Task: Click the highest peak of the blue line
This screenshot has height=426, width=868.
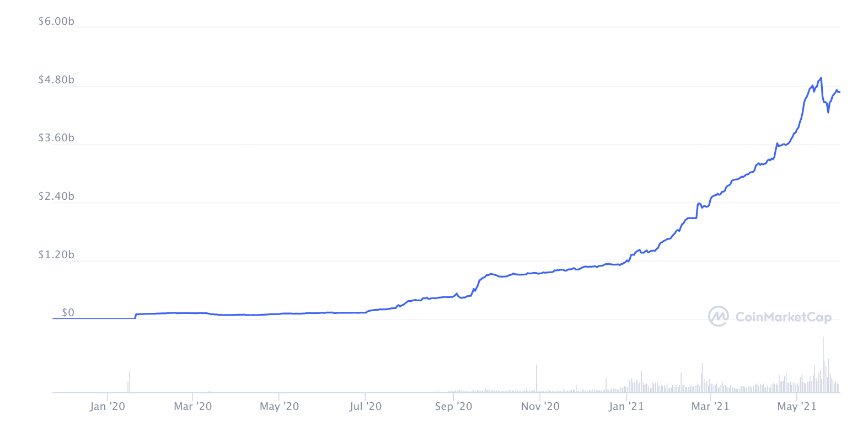Action: [x=821, y=78]
